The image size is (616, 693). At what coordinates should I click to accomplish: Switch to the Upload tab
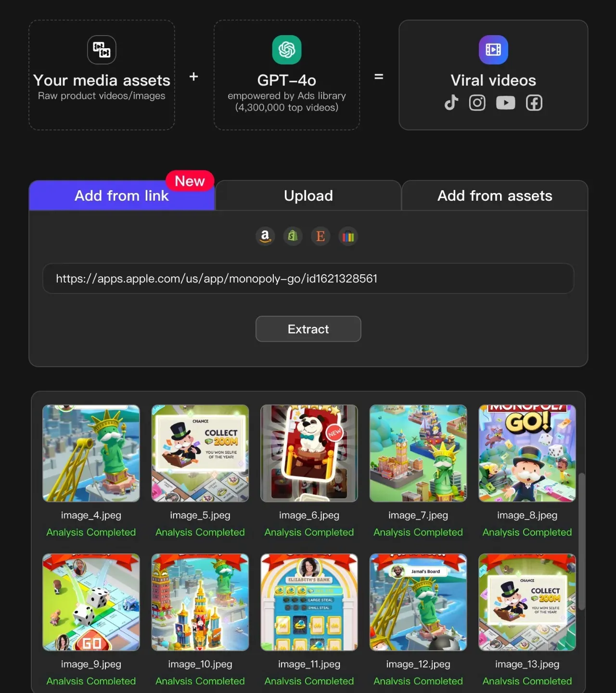click(x=308, y=195)
